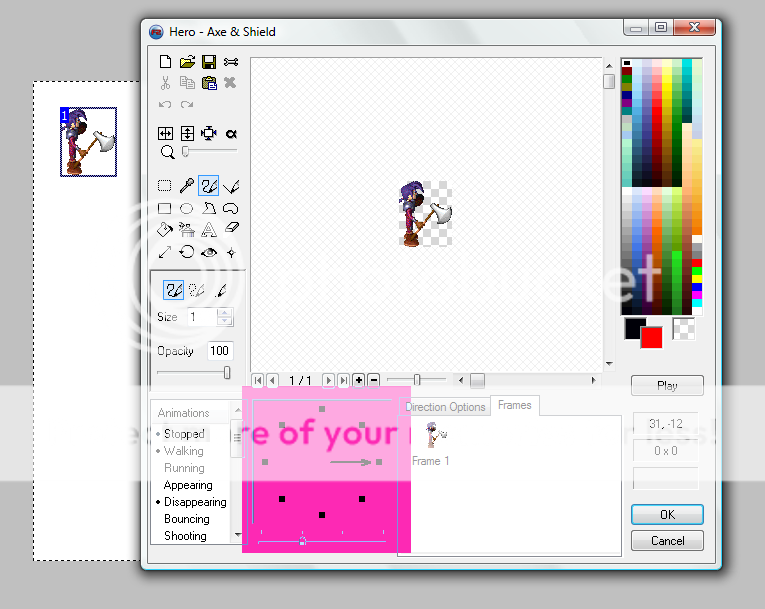This screenshot has width=765, height=609.
Task: Select the Frame 1 thumbnail
Action: [436, 434]
